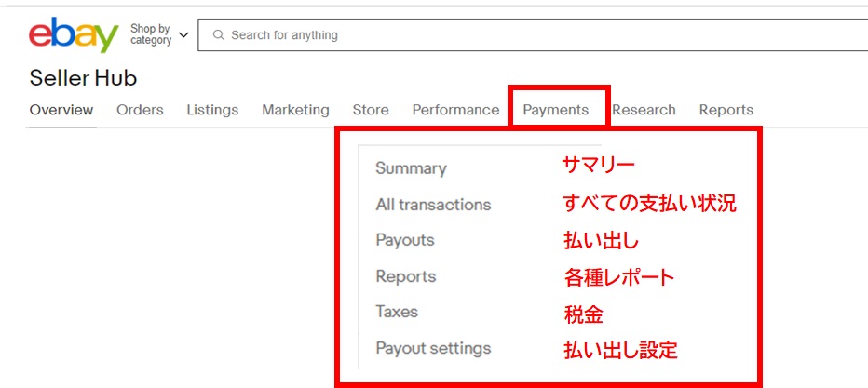This screenshot has width=868, height=388.
Task: Go to the Listings tab
Action: 212,110
